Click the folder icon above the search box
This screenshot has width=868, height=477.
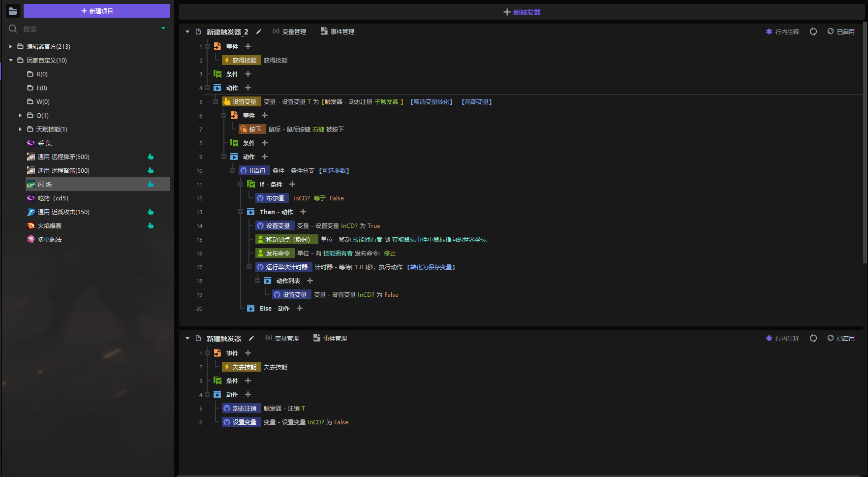[13, 11]
